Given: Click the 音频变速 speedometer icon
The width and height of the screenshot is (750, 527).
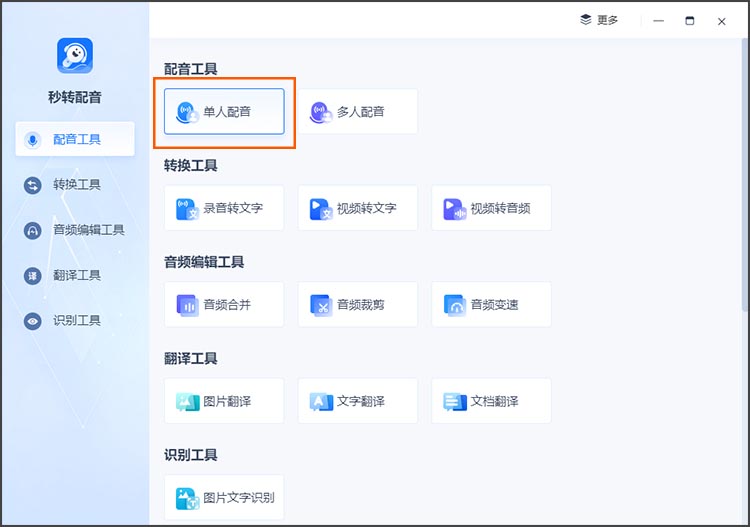Looking at the screenshot, I should pyautogui.click(x=454, y=306).
